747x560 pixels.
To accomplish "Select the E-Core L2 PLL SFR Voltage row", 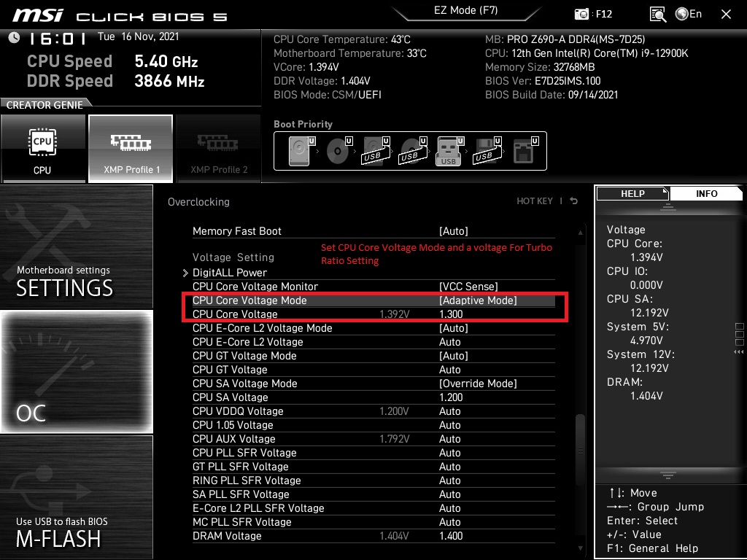I will [x=373, y=507].
